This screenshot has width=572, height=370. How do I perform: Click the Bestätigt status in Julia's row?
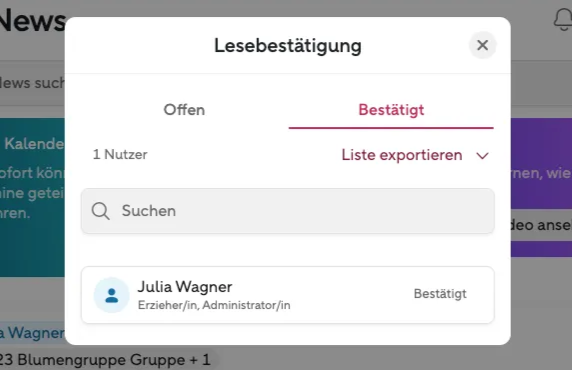coord(440,294)
